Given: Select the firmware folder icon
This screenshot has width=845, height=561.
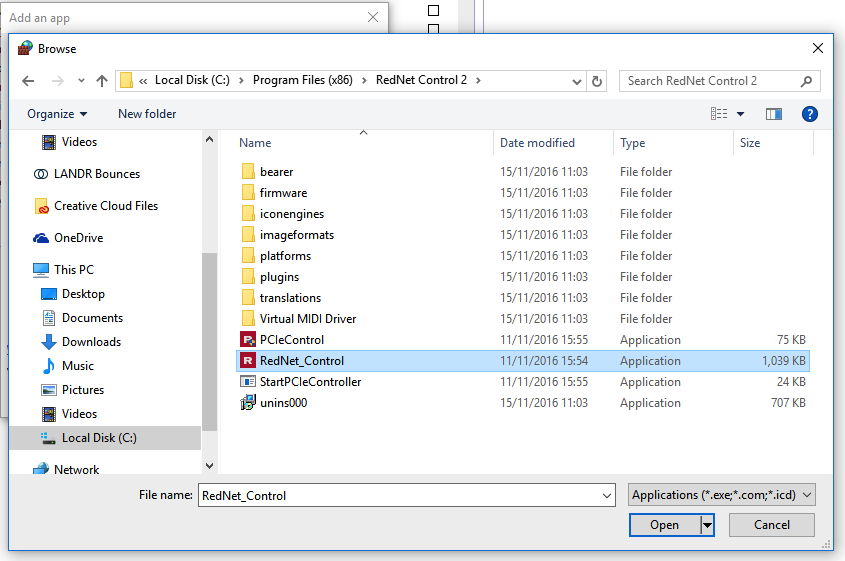Looking at the screenshot, I should tap(248, 193).
